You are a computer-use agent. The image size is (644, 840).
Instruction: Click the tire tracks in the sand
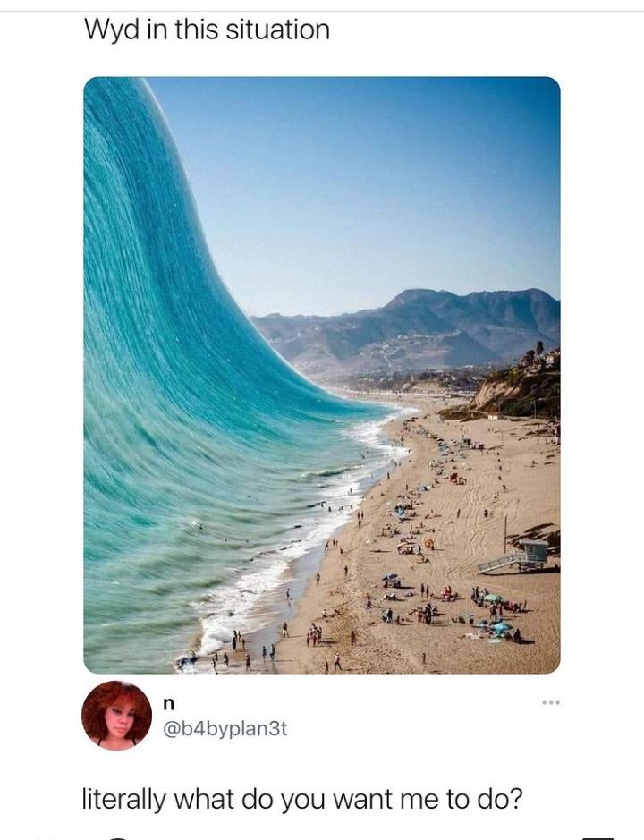471,514
